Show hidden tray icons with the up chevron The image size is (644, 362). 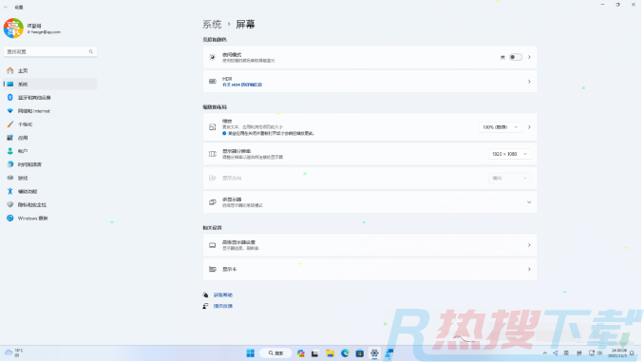(x=545, y=352)
